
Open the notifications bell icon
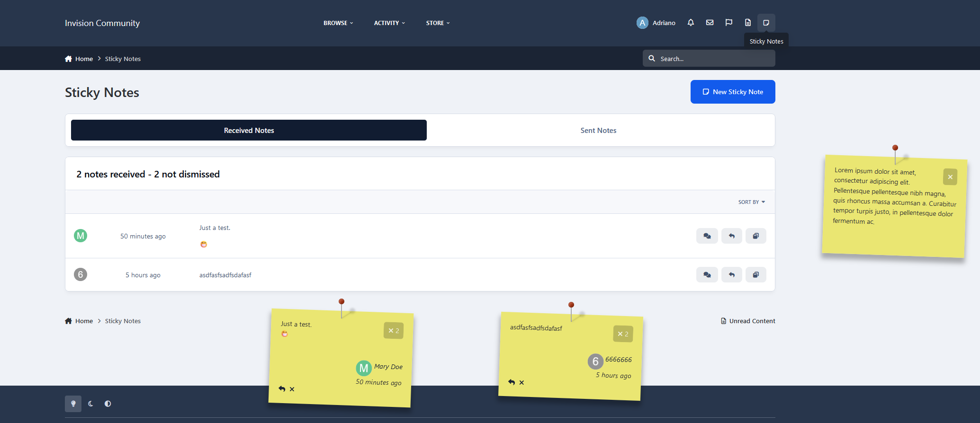click(x=691, y=23)
